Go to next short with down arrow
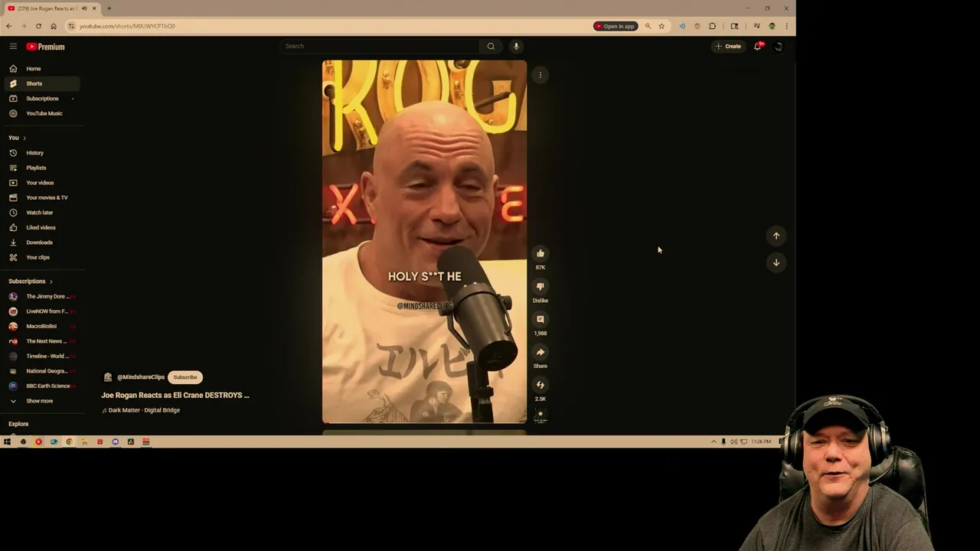 tap(776, 262)
